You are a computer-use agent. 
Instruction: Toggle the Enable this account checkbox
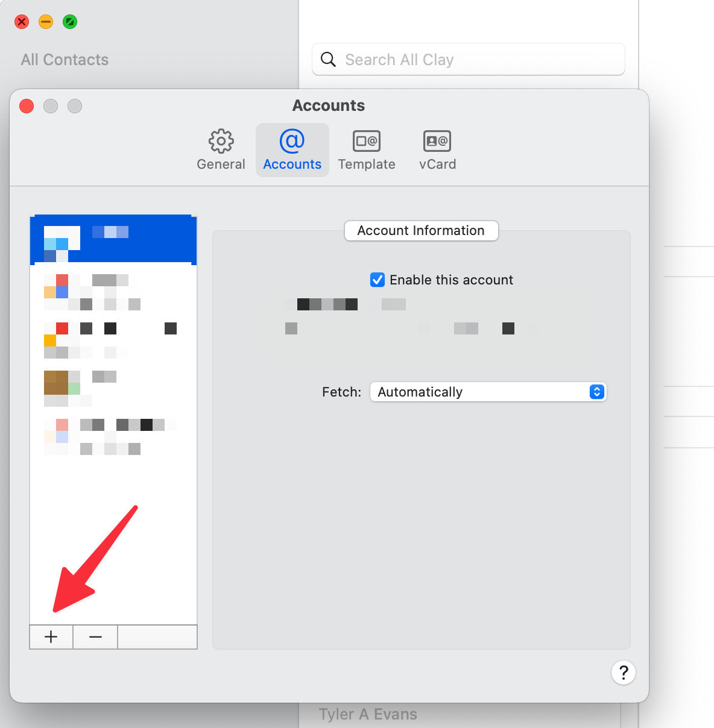378,280
